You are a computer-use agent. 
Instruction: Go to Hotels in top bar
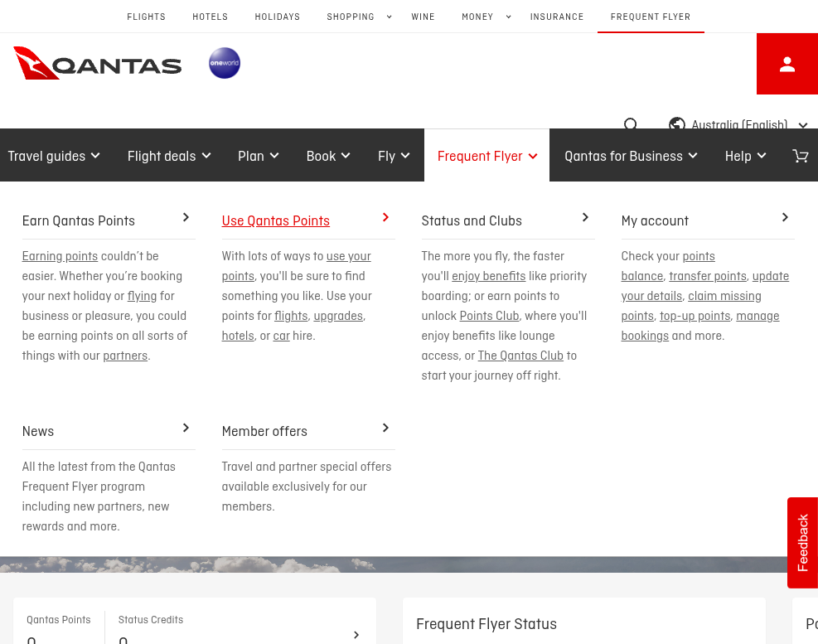[211, 17]
